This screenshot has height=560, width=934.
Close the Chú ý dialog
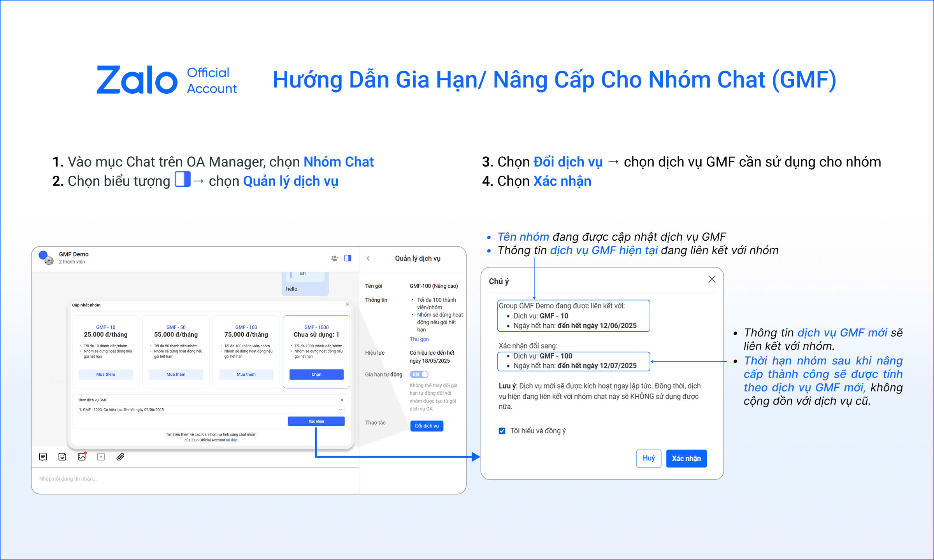click(x=712, y=279)
